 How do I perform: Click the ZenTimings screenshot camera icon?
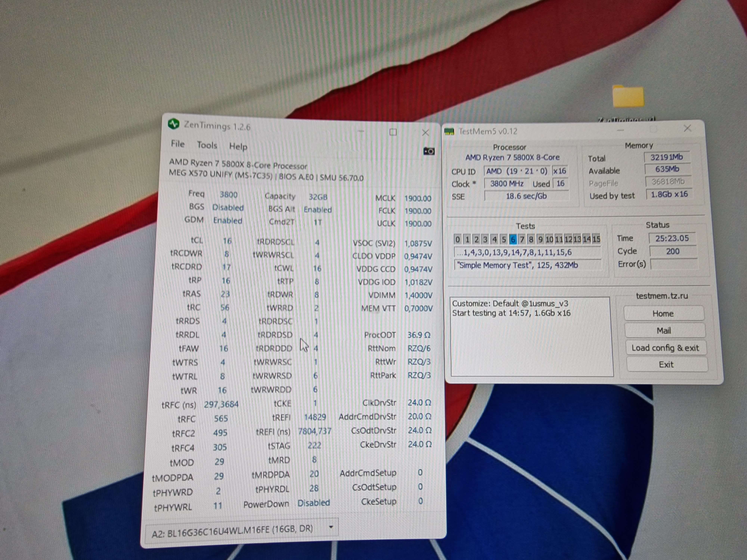[x=429, y=151]
